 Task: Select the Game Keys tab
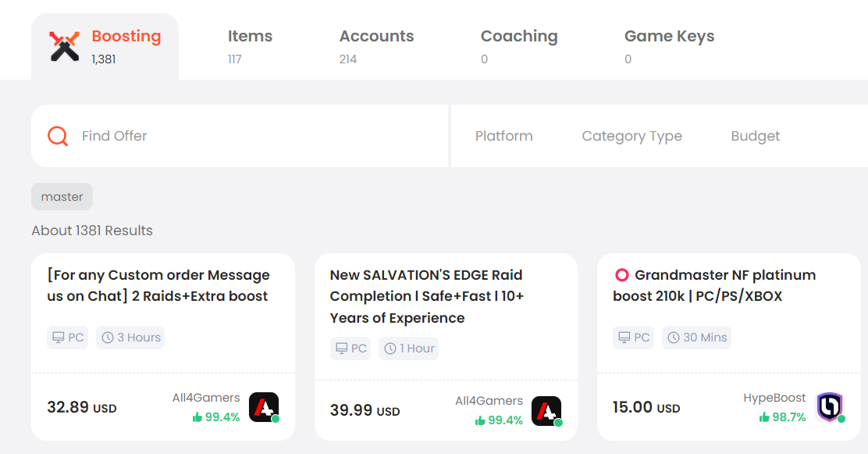click(669, 47)
